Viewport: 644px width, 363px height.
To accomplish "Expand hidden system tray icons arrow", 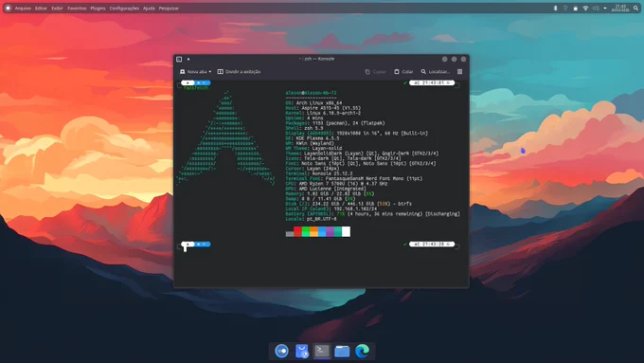I will [605, 9].
